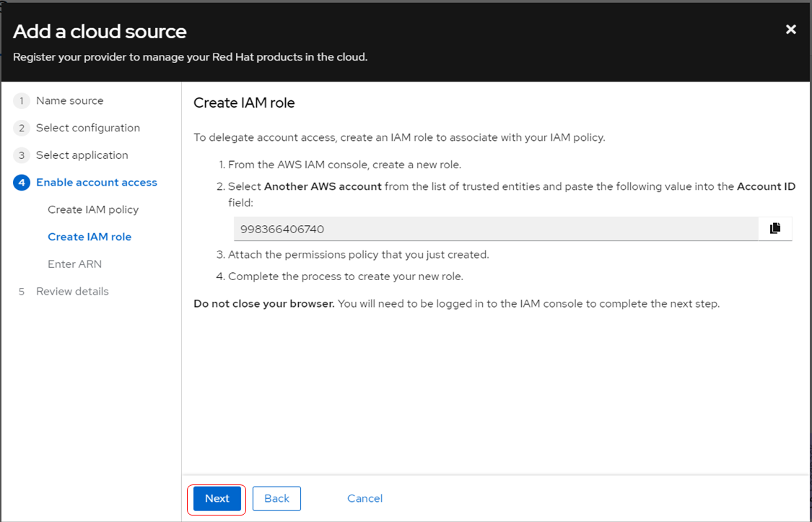
Task: Copy the Account ID to clipboard
Action: pos(775,229)
